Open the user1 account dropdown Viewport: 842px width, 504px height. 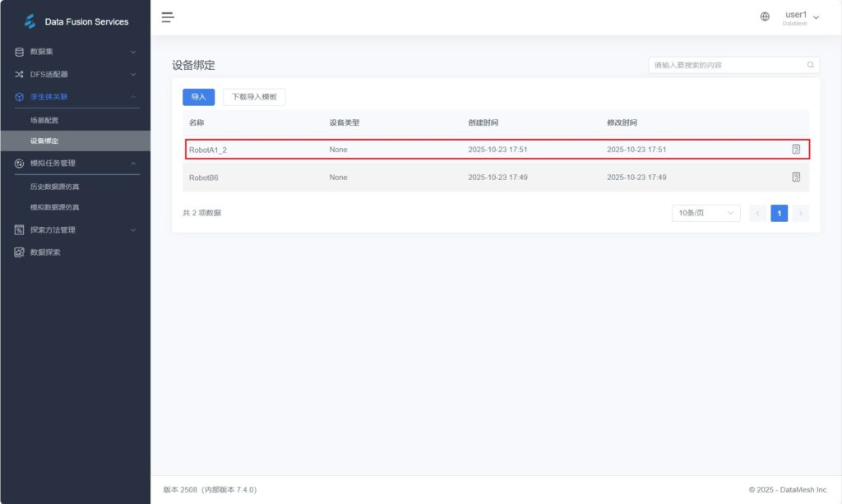(x=802, y=17)
